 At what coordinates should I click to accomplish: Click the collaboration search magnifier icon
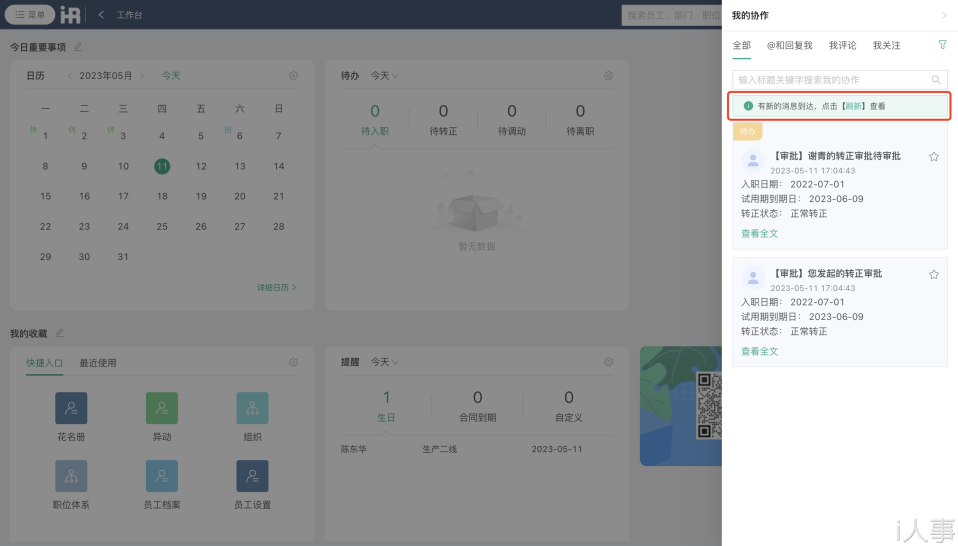[x=936, y=80]
